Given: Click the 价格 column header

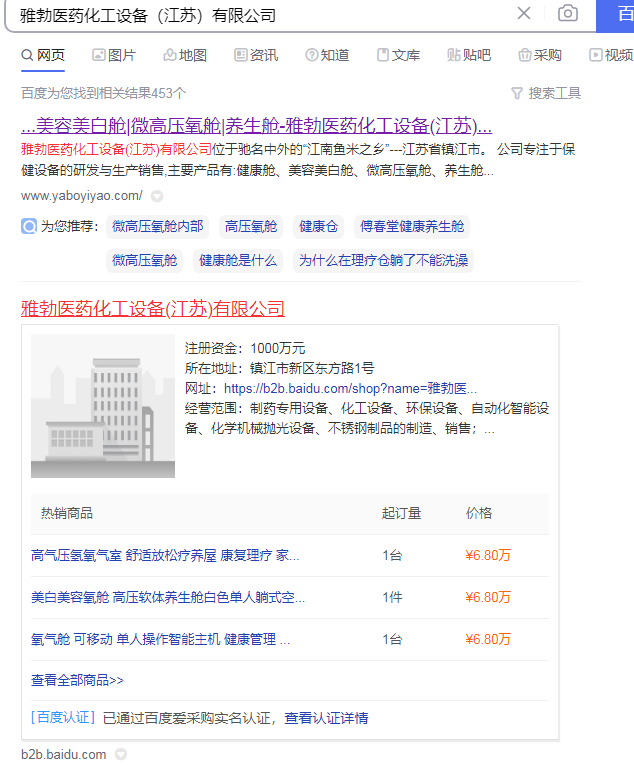Looking at the screenshot, I should tap(479, 513).
